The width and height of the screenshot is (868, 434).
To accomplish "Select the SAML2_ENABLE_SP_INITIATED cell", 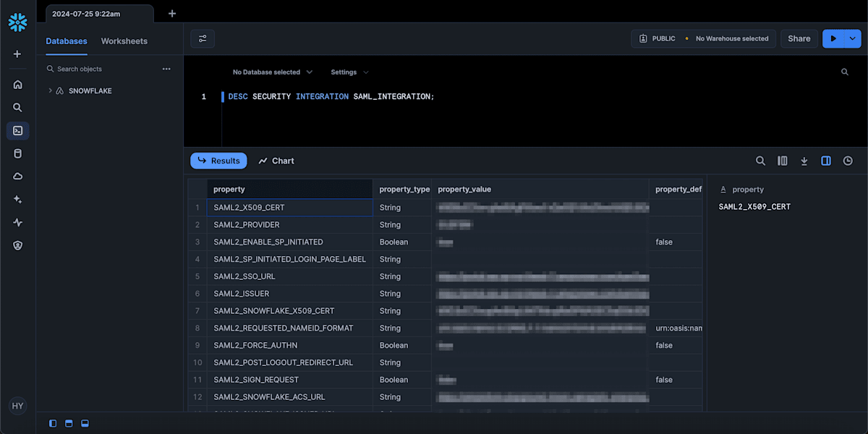I will (x=290, y=242).
